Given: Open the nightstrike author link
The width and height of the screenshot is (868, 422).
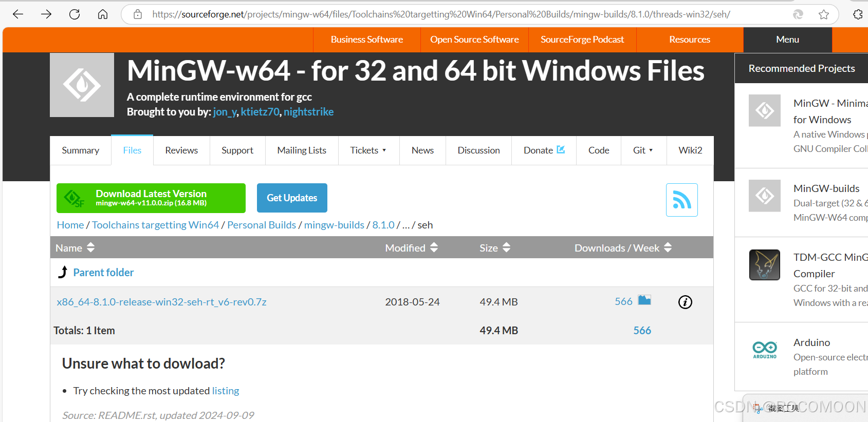Looking at the screenshot, I should click(308, 112).
